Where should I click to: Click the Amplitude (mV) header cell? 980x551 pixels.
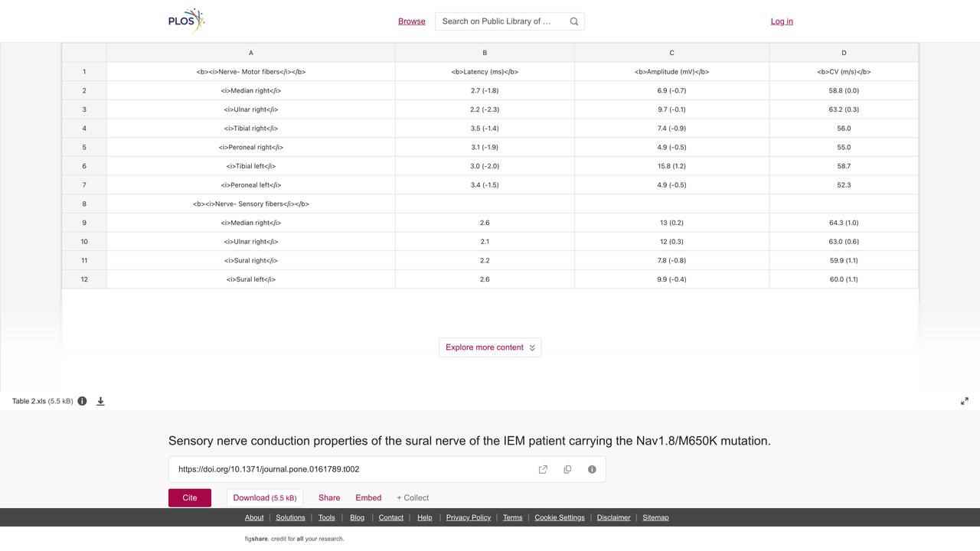[x=672, y=72]
